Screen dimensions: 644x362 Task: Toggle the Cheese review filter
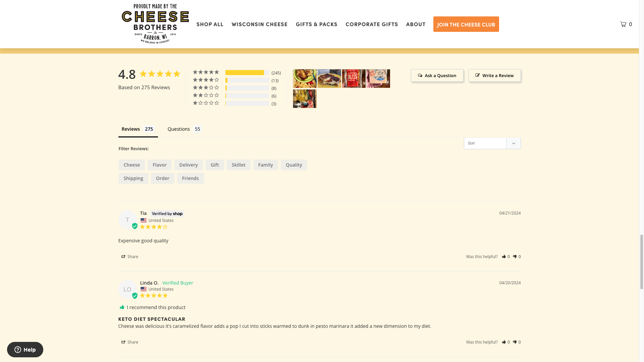tap(131, 165)
